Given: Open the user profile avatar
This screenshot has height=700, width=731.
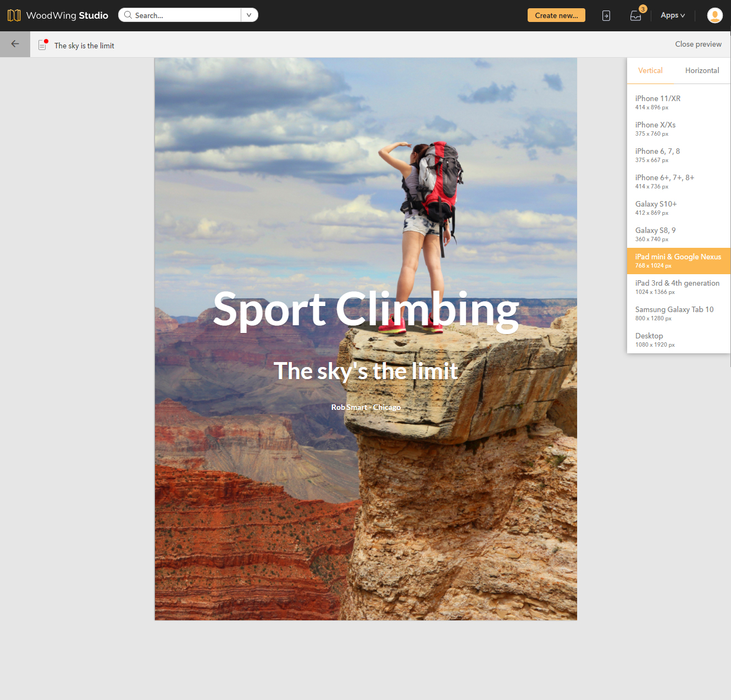Looking at the screenshot, I should pyautogui.click(x=715, y=15).
